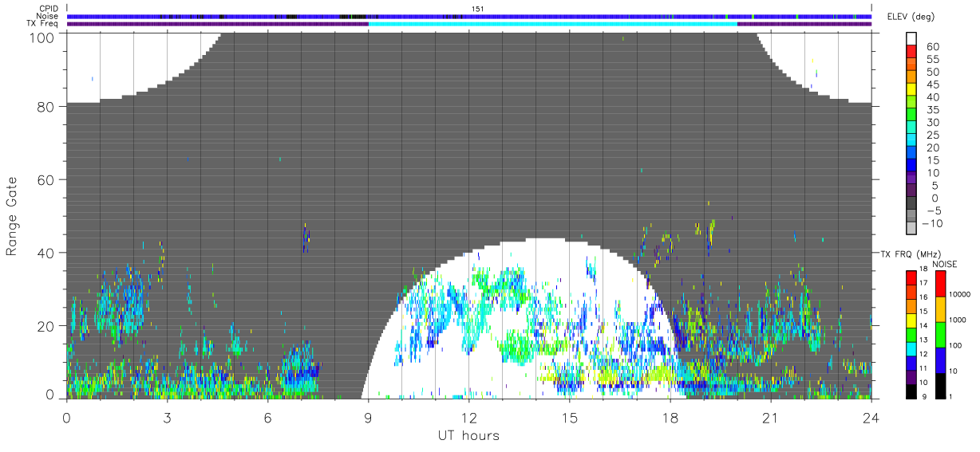
Task: Click the TX FRQ legend label 16
Action: 923,297
